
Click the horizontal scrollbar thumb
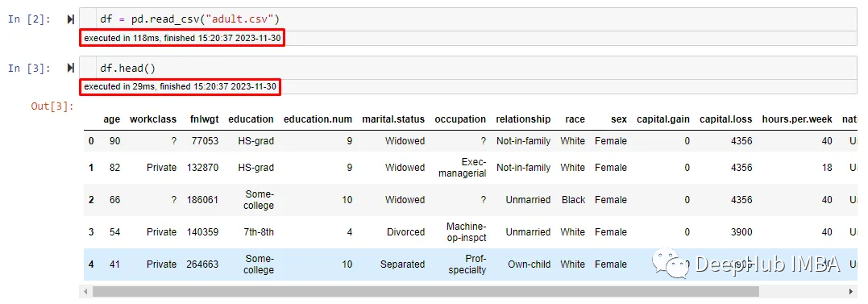[426, 291]
